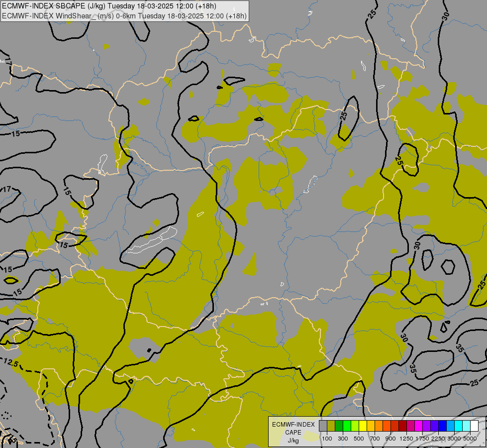Viewport: 487px width, 448px height.
Task: Click the yellow-green legend swatch
Action: [355, 426]
